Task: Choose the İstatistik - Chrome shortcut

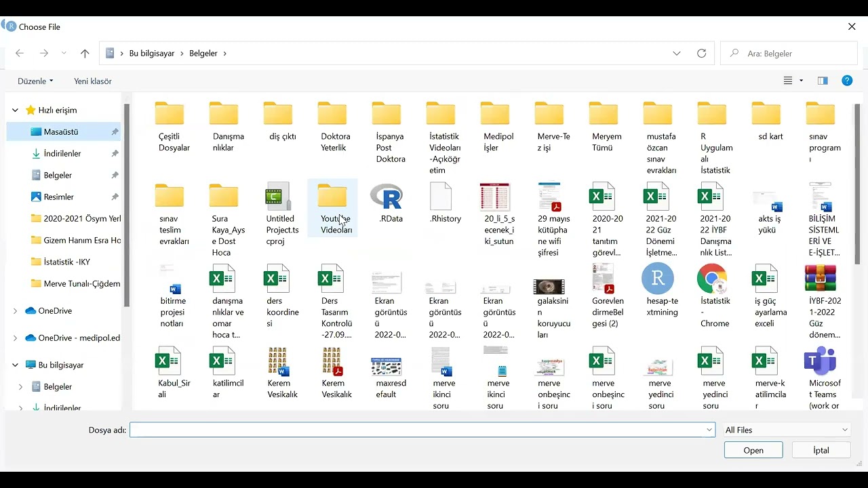Action: (712, 279)
